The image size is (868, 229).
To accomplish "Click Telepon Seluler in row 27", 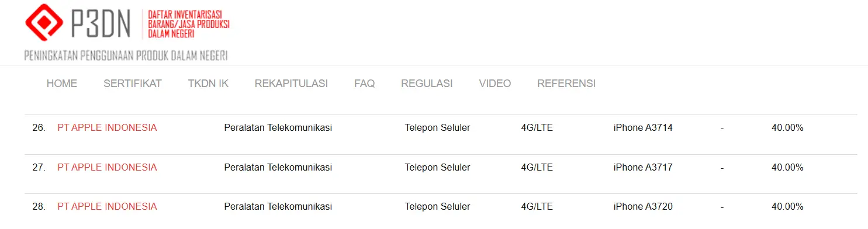I will tap(437, 167).
